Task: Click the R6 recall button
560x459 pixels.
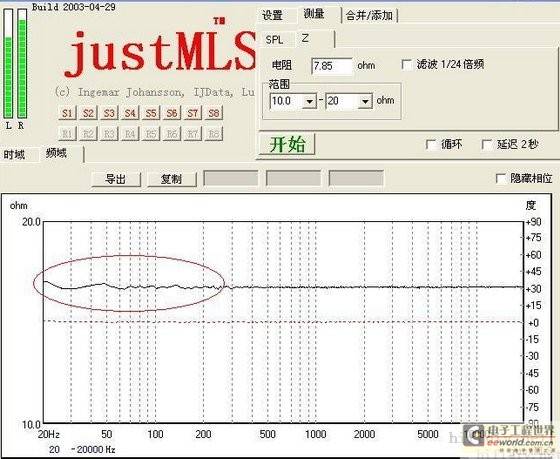Action: [172, 134]
